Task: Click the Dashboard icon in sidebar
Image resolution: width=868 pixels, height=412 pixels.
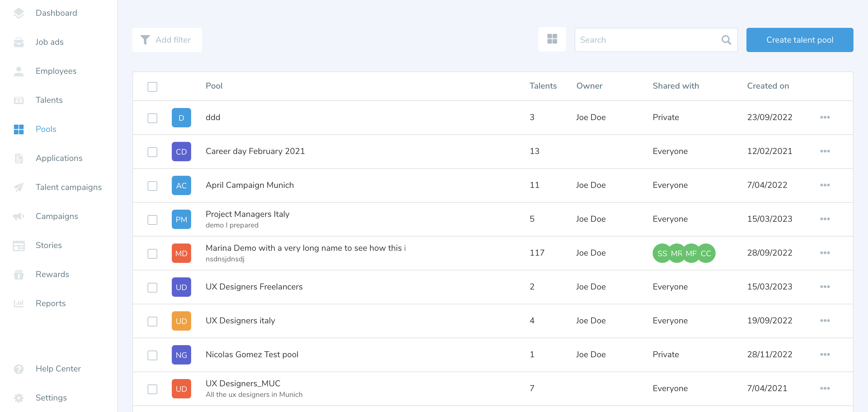Action: 19,13
